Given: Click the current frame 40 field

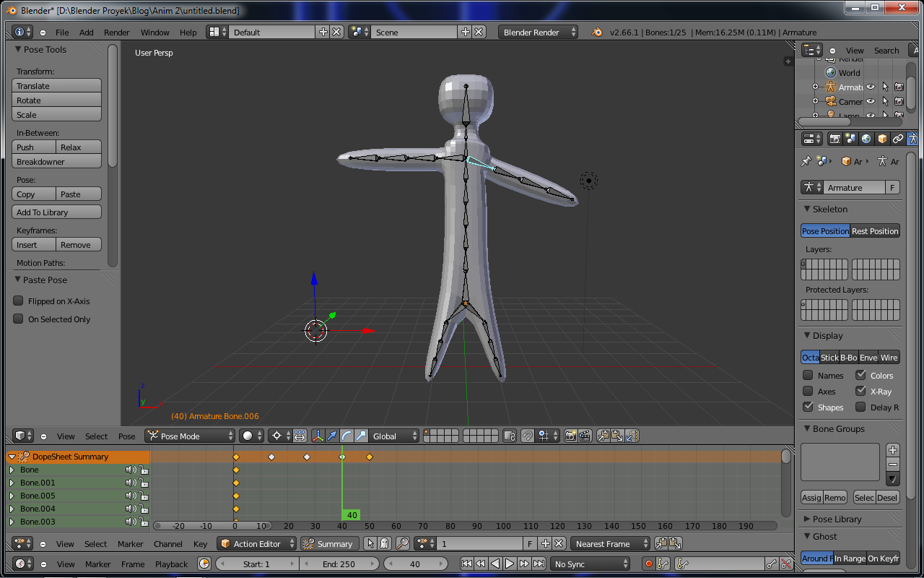Looking at the screenshot, I should click(x=415, y=564).
